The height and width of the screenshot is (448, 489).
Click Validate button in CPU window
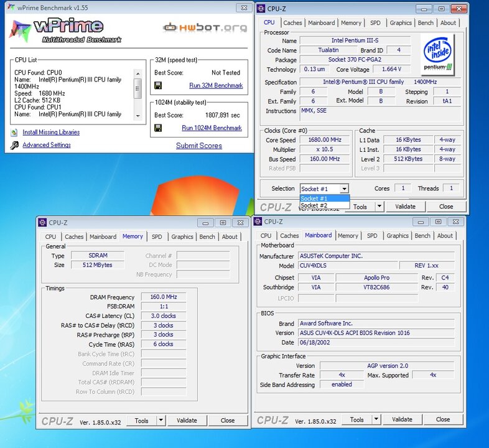click(405, 207)
